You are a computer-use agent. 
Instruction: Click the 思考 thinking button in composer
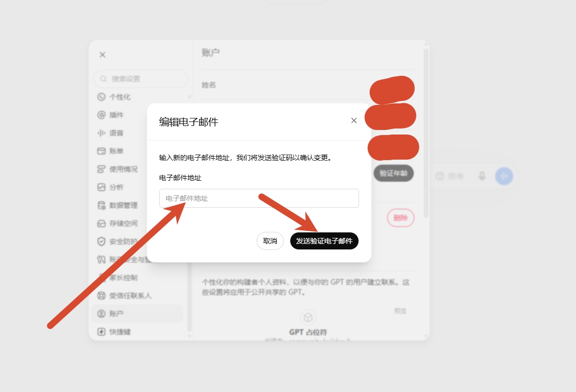(x=449, y=177)
